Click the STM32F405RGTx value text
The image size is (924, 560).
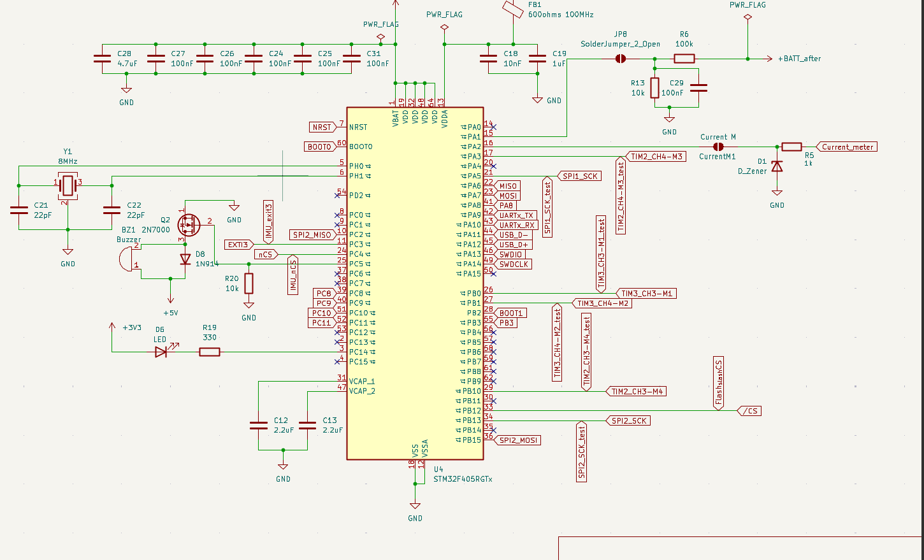[x=463, y=479]
